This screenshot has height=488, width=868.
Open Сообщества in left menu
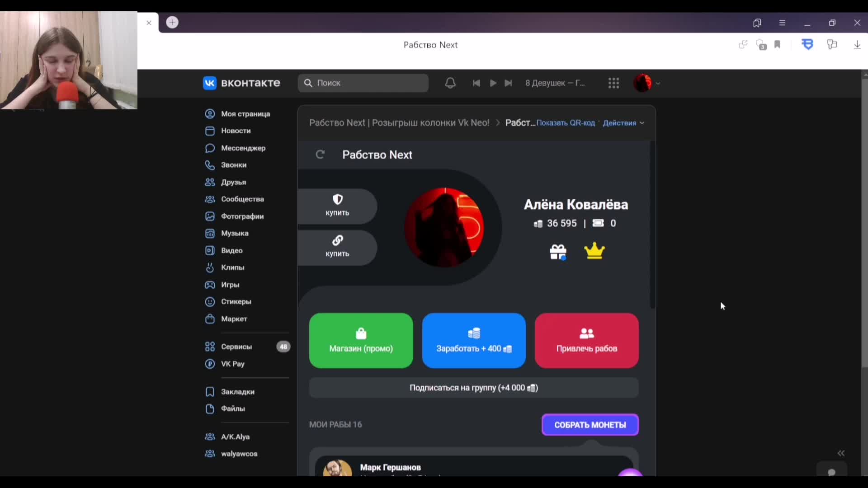pyautogui.click(x=242, y=199)
